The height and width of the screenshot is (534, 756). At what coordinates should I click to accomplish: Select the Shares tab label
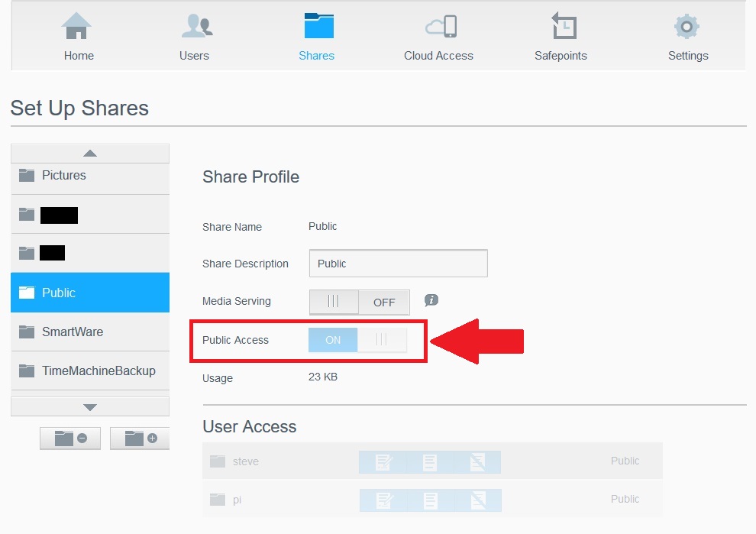(316, 56)
